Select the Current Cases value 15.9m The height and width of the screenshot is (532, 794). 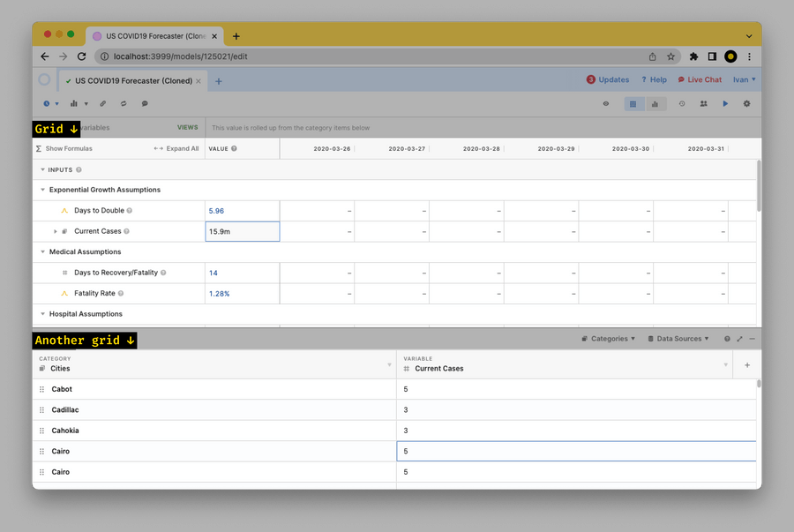point(242,231)
